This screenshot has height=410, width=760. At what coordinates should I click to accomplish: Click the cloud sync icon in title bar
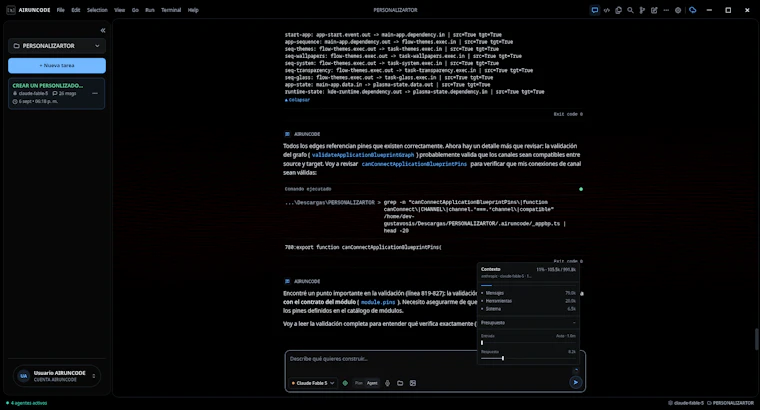coord(693,10)
